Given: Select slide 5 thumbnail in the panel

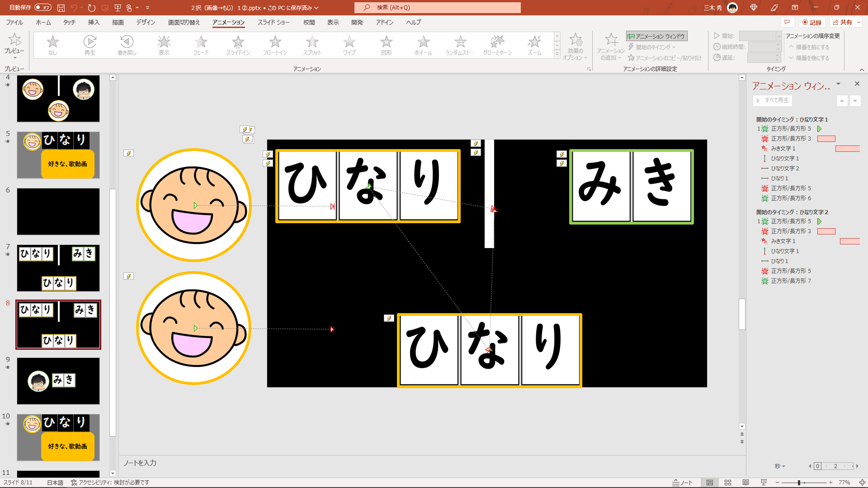Looking at the screenshot, I should 58,155.
